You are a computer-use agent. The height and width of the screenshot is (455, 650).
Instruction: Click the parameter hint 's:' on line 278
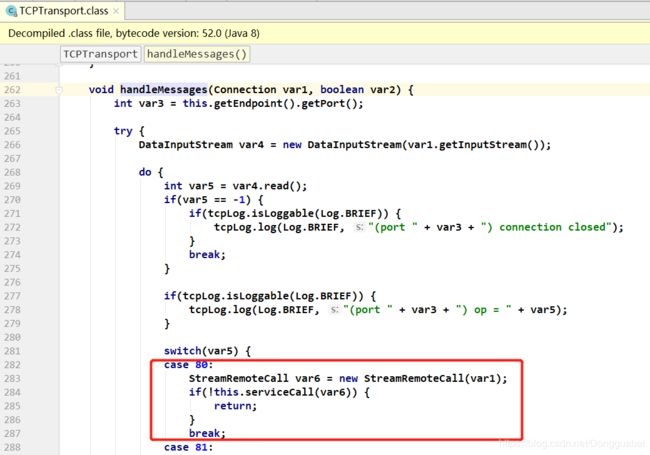(335, 310)
